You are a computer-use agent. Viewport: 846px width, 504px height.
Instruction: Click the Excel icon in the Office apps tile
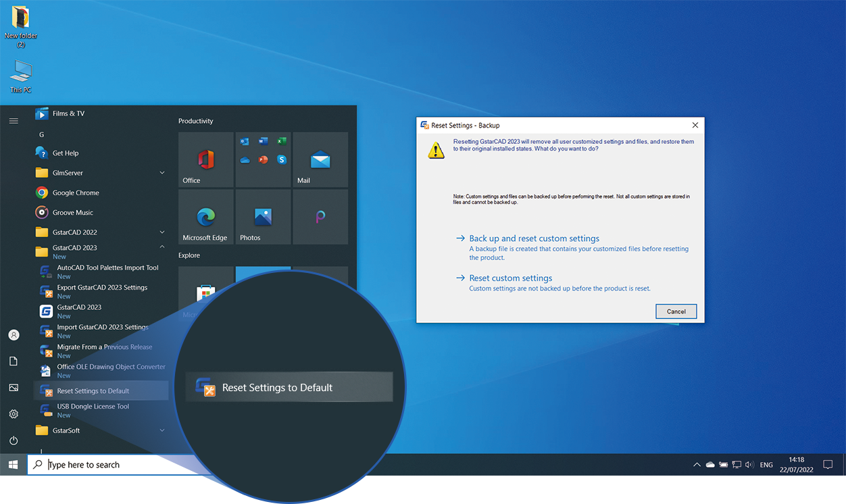(282, 141)
